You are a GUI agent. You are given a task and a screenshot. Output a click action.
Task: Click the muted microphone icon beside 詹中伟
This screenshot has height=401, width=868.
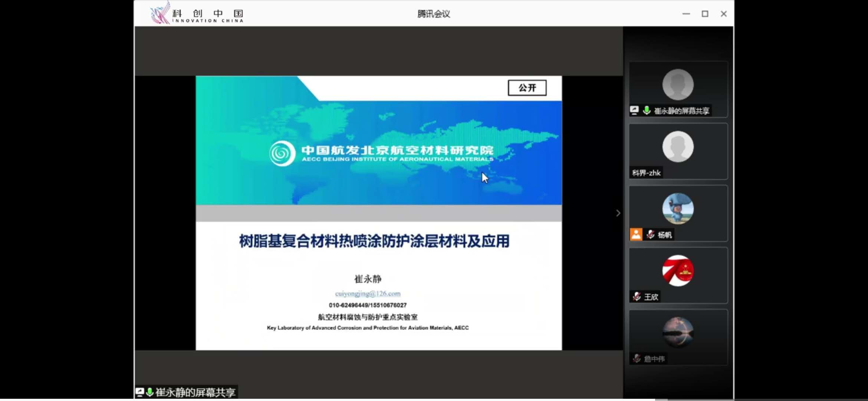637,358
